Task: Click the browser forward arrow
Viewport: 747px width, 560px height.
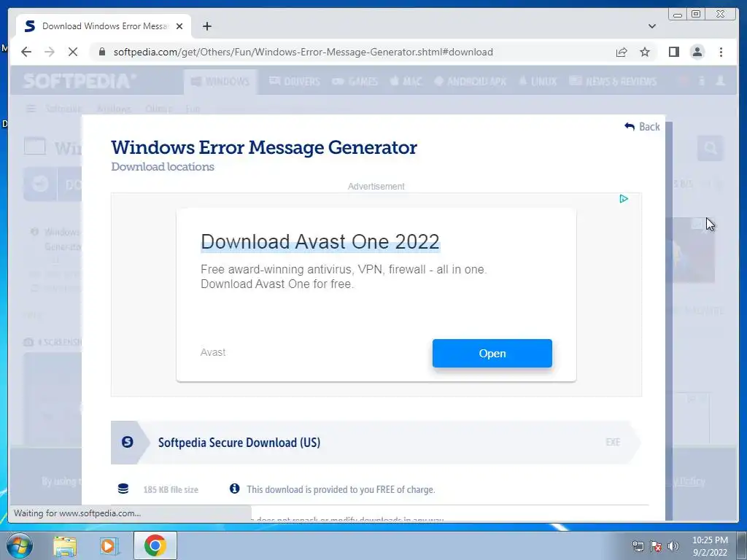Action: [x=50, y=52]
